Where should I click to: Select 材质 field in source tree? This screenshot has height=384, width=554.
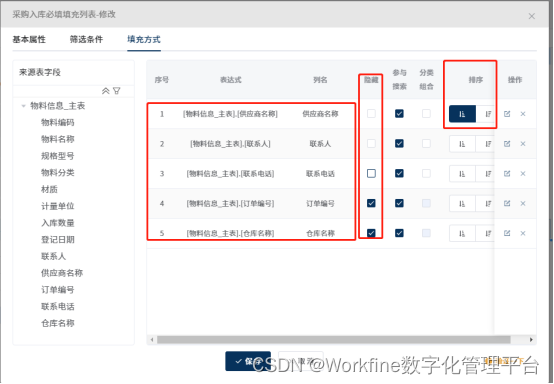point(49,189)
